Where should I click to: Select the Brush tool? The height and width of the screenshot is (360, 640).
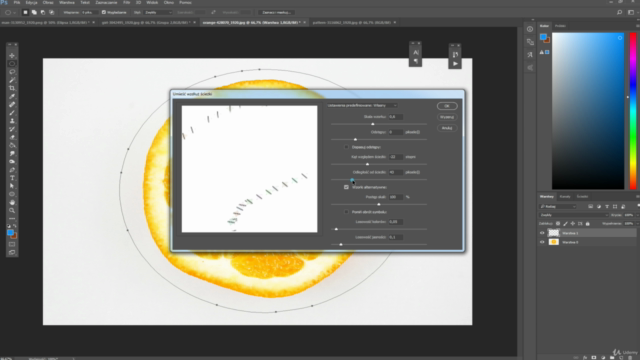point(12,113)
